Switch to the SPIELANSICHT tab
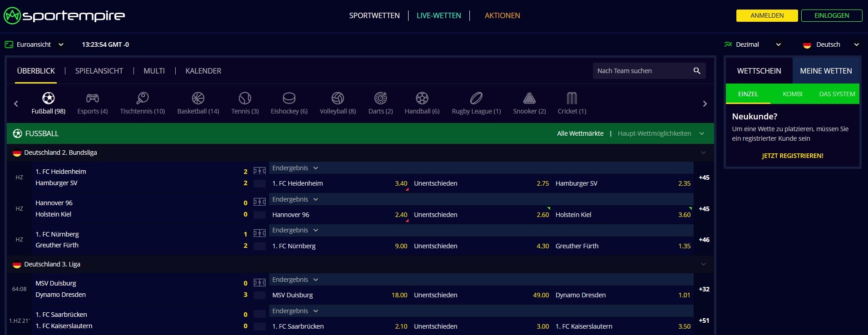 click(x=99, y=71)
